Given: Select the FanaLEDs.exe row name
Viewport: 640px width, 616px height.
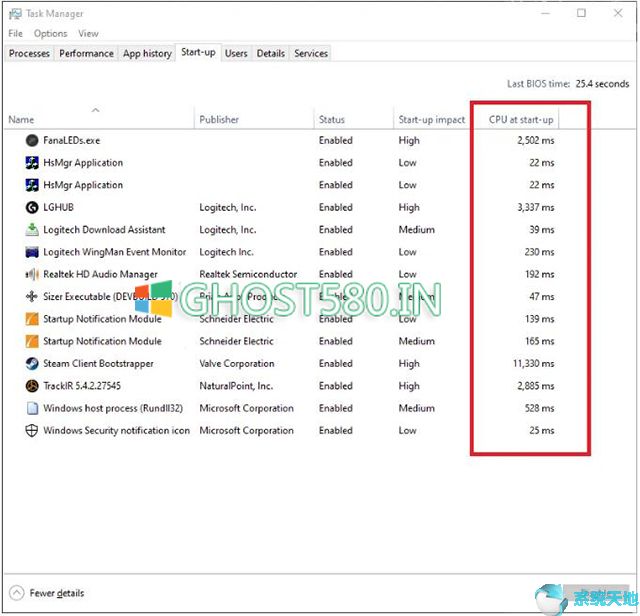Looking at the screenshot, I should (71, 140).
